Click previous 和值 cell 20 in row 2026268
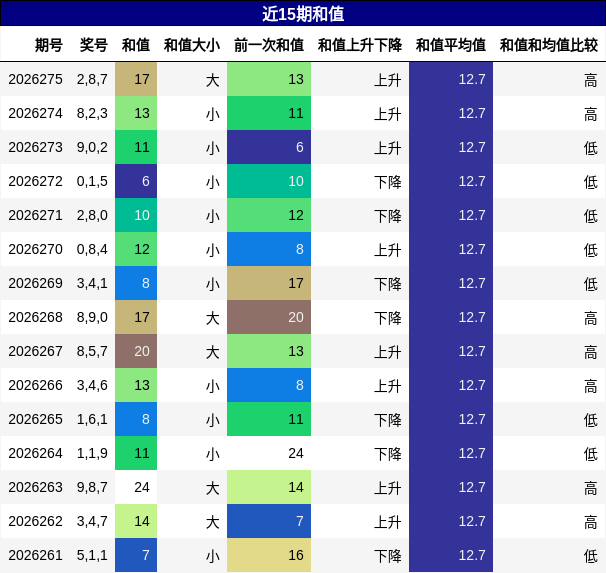This screenshot has height=573, width=606. tap(269, 317)
